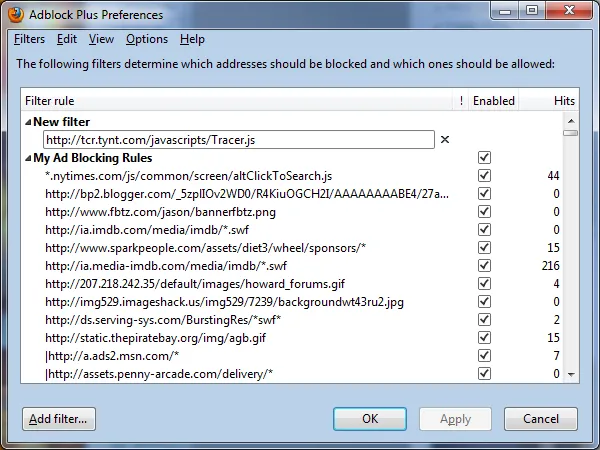Uncheck the ia.imdb.com swf filter
The image size is (600, 450).
pyautogui.click(x=484, y=230)
